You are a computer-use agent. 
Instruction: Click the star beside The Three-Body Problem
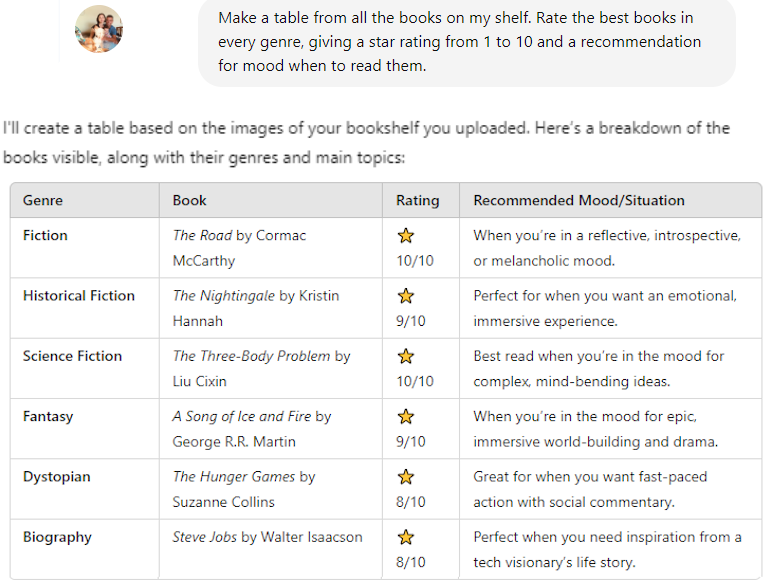(x=406, y=356)
